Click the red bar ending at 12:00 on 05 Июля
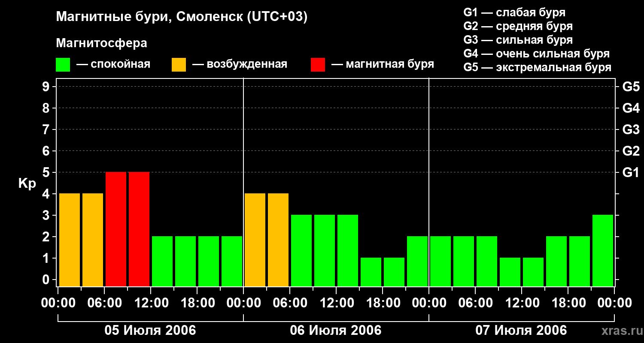The image size is (644, 343). point(139,229)
